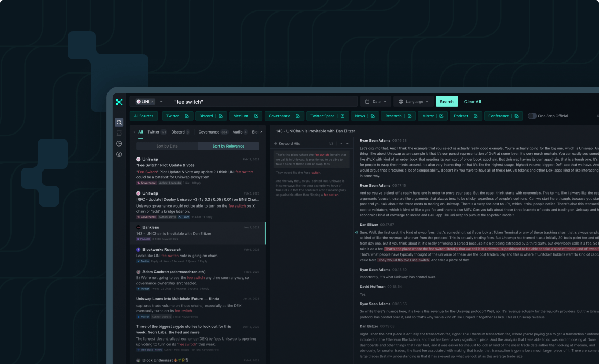Select Sort by Relevance option
The width and height of the screenshot is (599, 364).
(229, 146)
